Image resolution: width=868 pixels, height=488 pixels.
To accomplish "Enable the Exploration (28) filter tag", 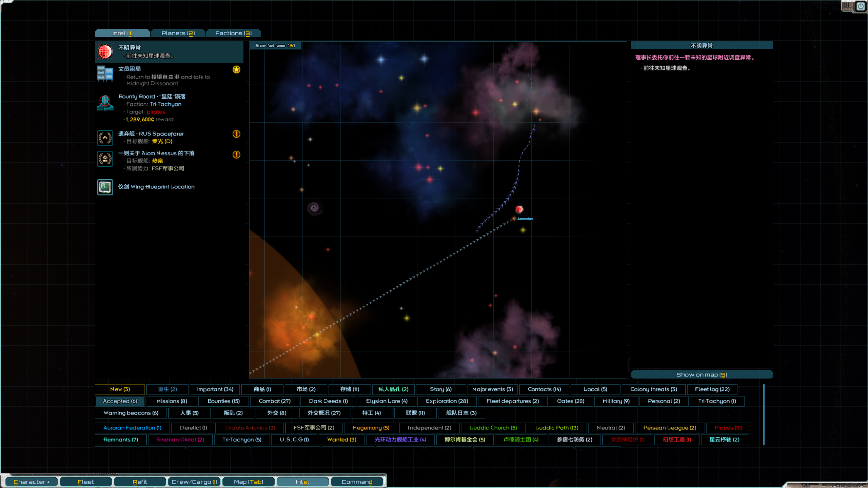I will [447, 401].
